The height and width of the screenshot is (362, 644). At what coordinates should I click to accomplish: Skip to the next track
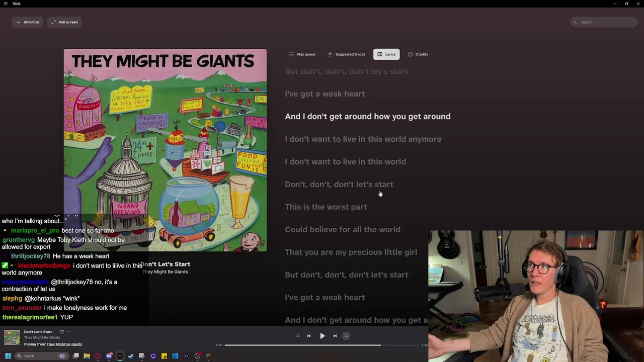335,336
